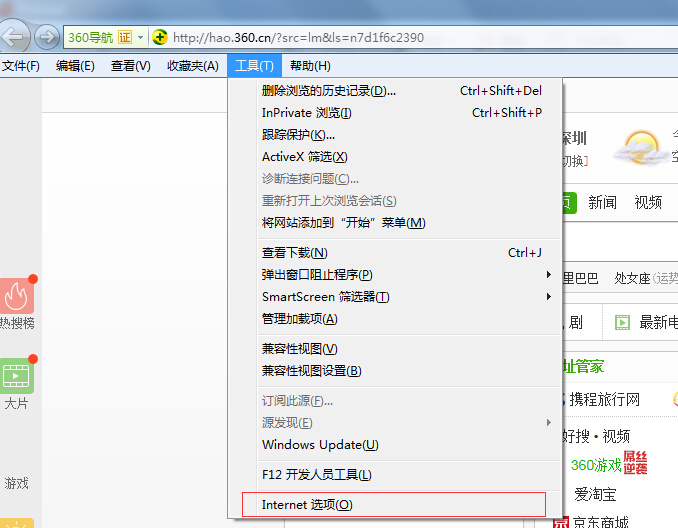Select ActiveX 筛选(X) entry
This screenshot has height=528, width=678.
pyautogui.click(x=395, y=157)
